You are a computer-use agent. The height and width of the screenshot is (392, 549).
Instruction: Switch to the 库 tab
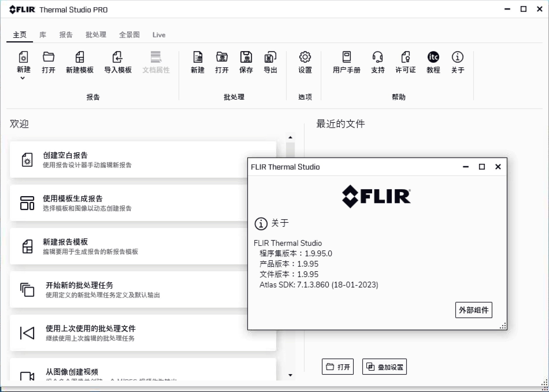coord(43,35)
